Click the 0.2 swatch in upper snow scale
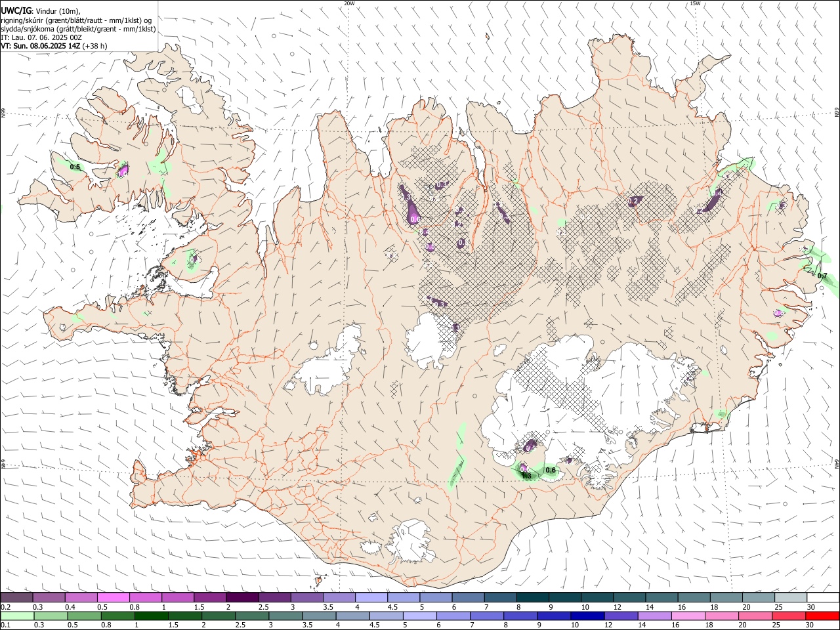 click(16, 598)
